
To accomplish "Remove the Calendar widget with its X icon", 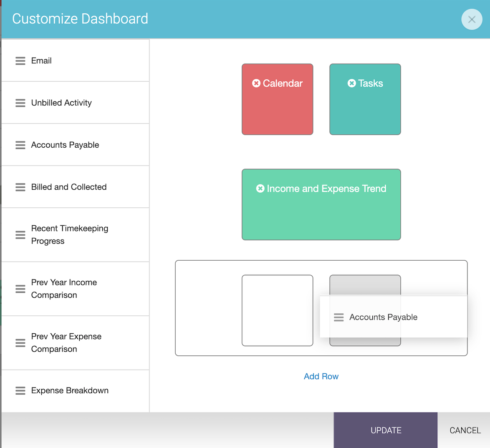I will click(x=256, y=83).
